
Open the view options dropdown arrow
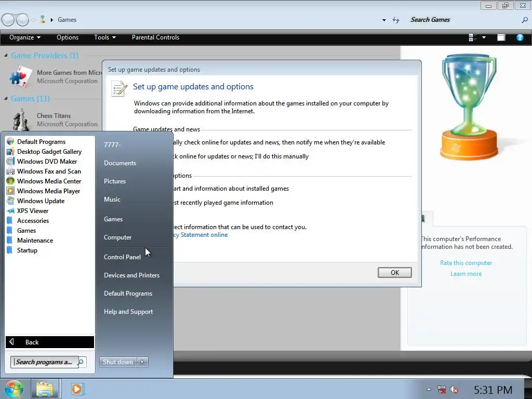[x=484, y=37]
